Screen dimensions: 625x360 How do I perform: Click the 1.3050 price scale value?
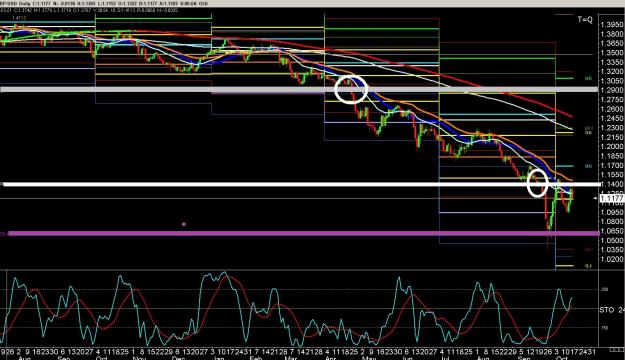[612, 81]
